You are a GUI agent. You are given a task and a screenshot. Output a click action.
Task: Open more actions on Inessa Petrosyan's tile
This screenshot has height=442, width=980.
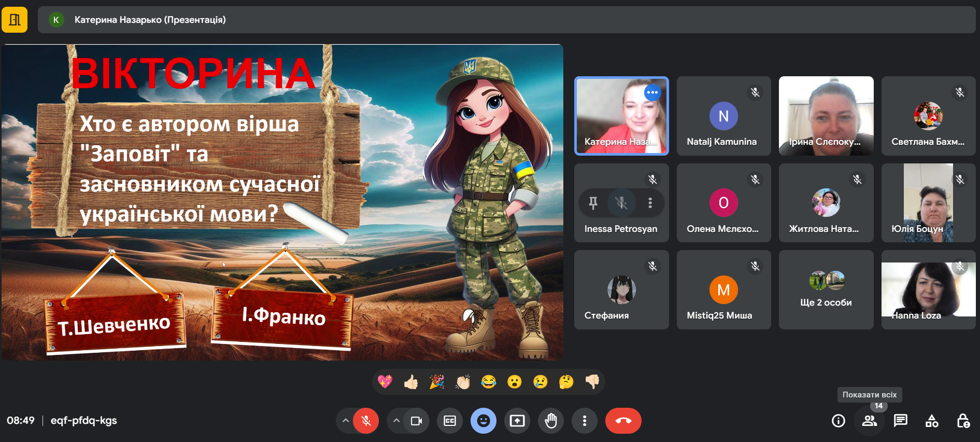point(650,203)
